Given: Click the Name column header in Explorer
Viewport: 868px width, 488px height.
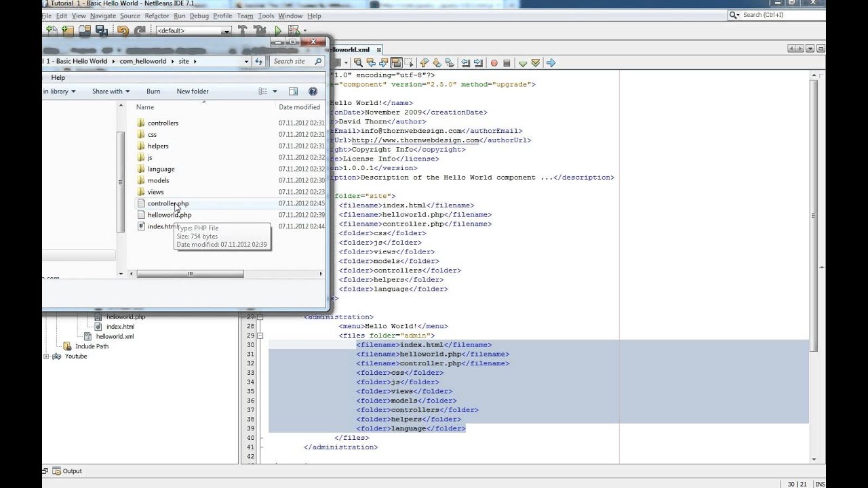Looking at the screenshot, I should pyautogui.click(x=145, y=107).
